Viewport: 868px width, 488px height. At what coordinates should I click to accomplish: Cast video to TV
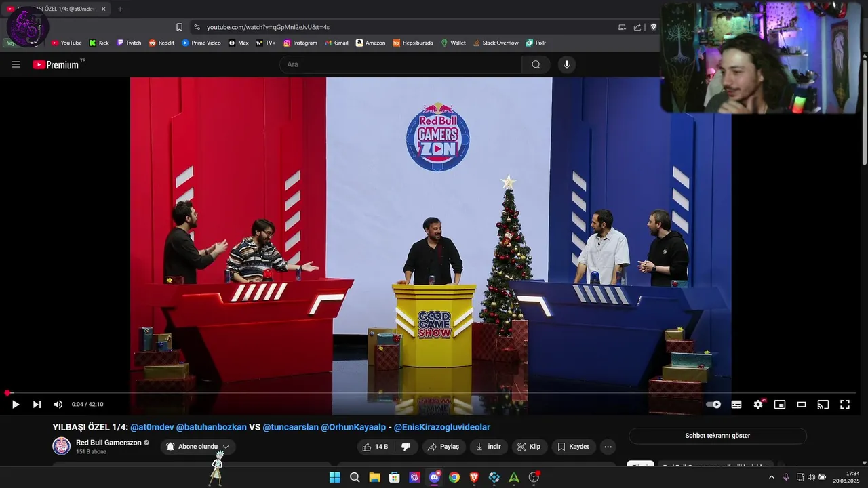tap(823, 405)
